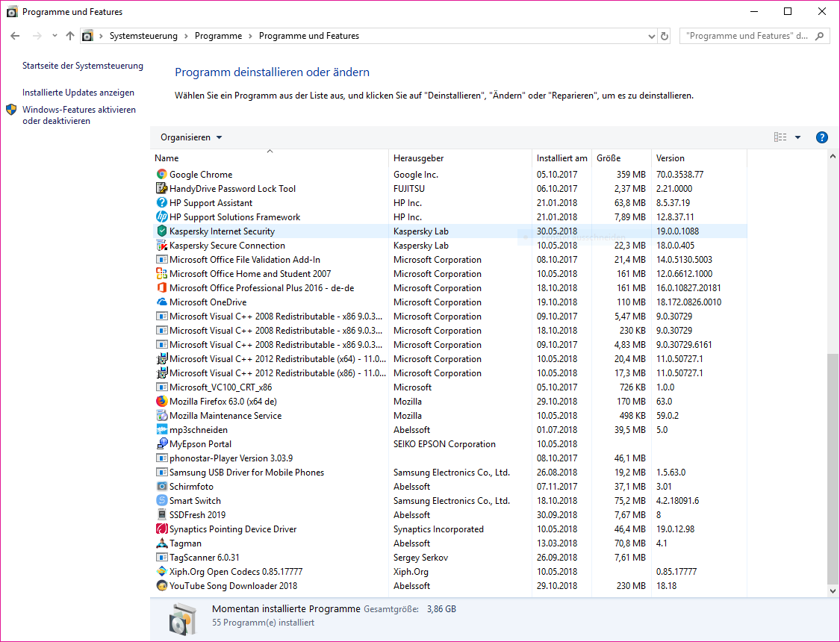Click Programme und Features in breadcrumb
Image resolution: width=840 pixels, height=642 pixels.
(x=309, y=36)
